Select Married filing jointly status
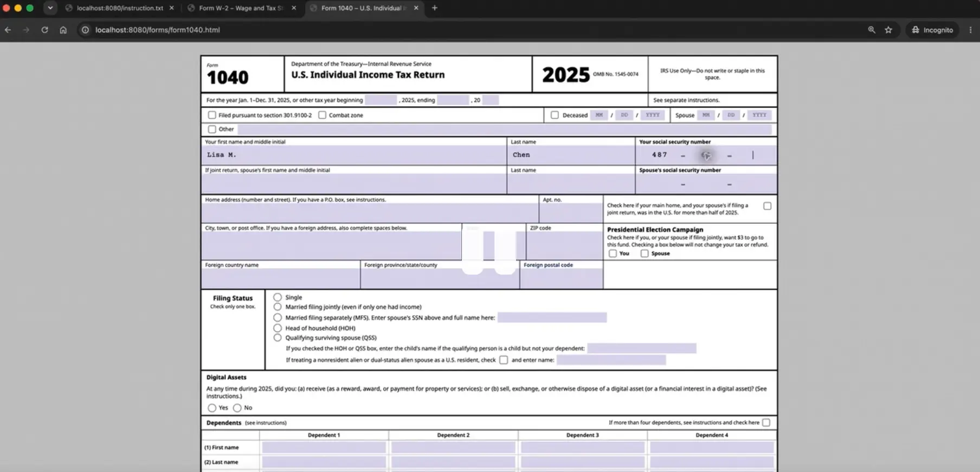Image resolution: width=980 pixels, height=472 pixels. click(x=278, y=307)
